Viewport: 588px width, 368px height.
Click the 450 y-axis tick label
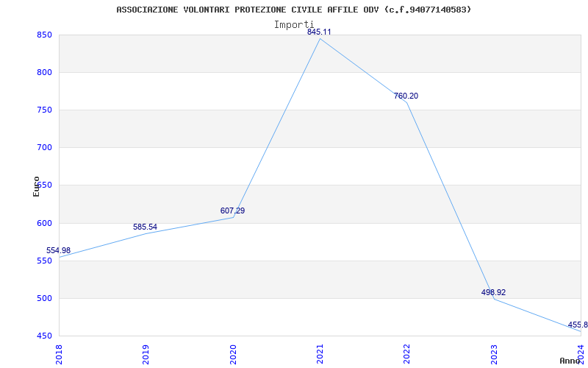pos(43,336)
